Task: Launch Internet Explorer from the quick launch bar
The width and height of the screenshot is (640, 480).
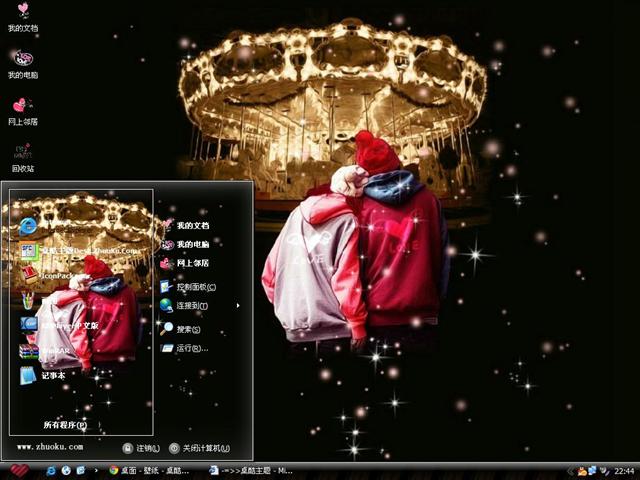Action: coord(51,471)
